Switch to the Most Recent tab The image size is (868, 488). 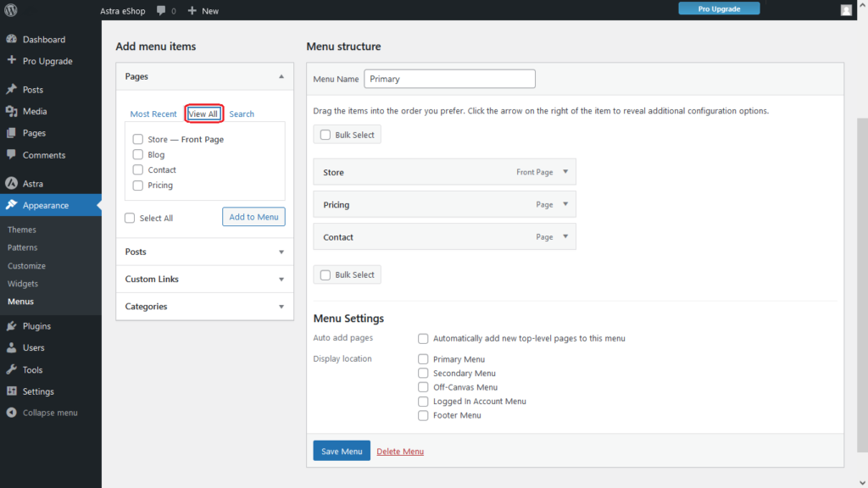coord(153,114)
